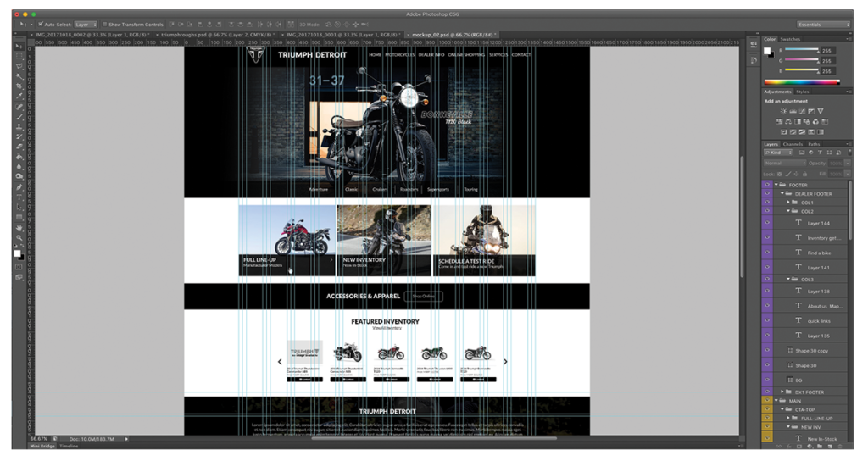Hide the MAIN group layer
Screen dimensions: 868x461
point(767,401)
